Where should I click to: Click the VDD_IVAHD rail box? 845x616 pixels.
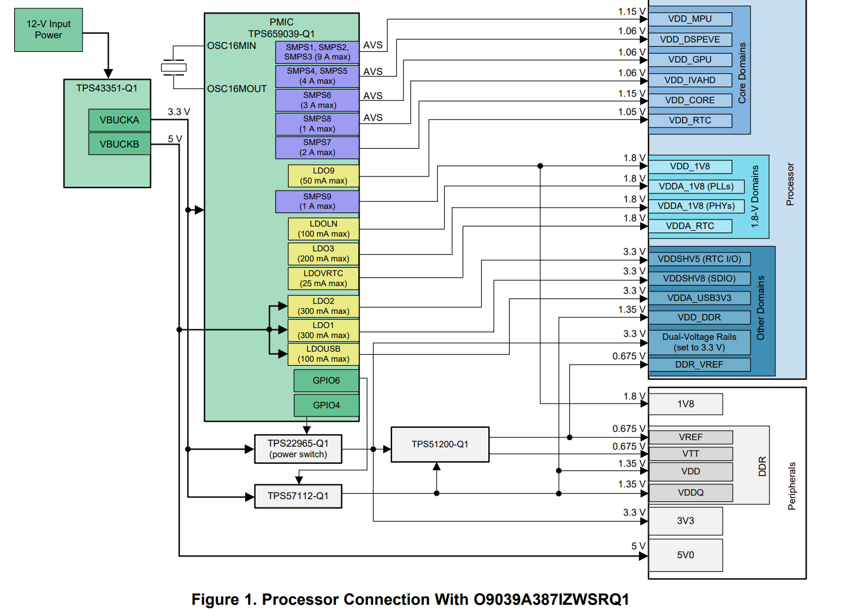coord(690,80)
